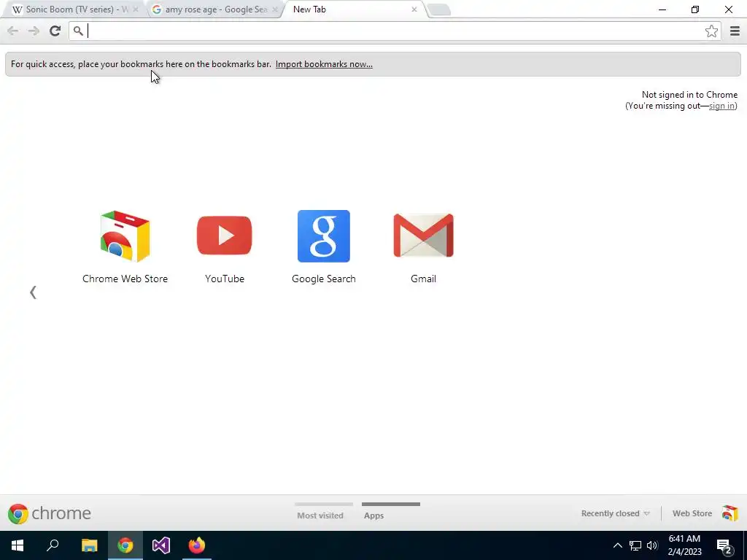
Task: Close the amy rose age tab
Action: click(x=274, y=9)
